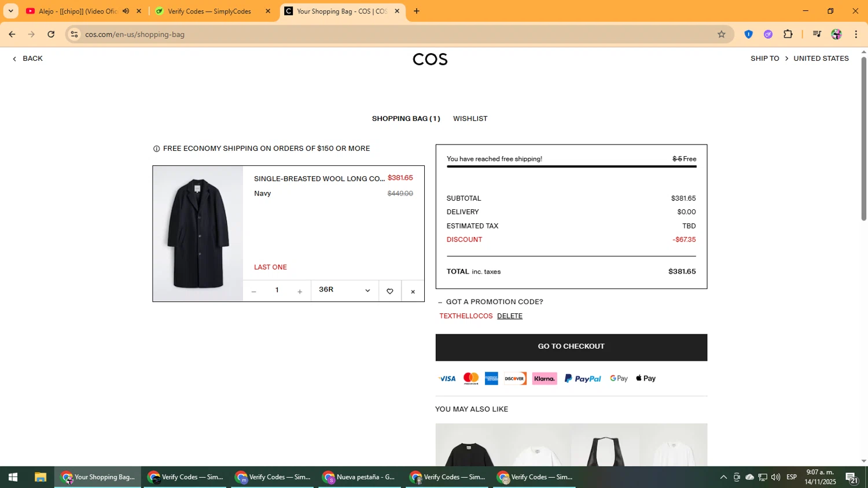Open the tab search dropdown arrow

tap(10, 11)
